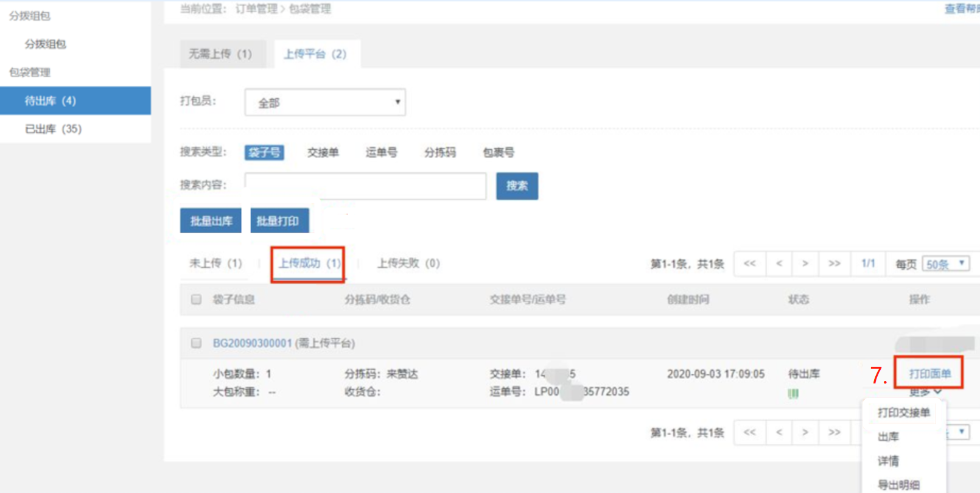Click bottom pagination << first page button

(x=749, y=432)
